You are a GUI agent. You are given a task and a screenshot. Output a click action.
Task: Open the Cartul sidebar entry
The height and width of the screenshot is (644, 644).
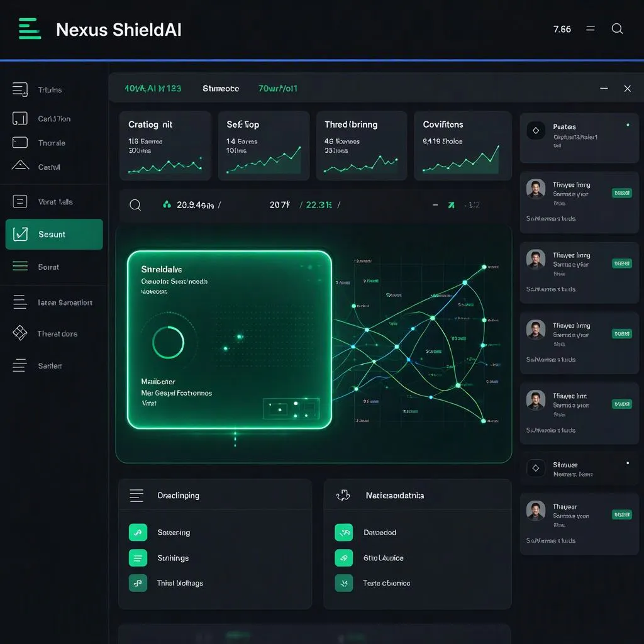point(49,167)
